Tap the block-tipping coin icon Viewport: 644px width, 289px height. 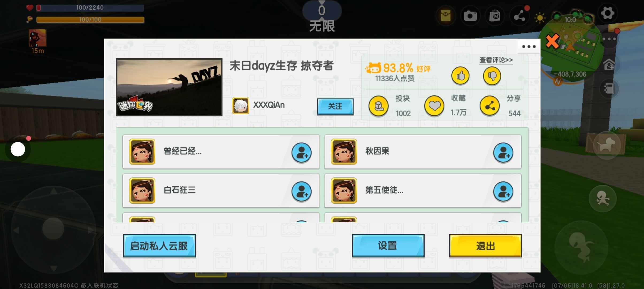(378, 106)
